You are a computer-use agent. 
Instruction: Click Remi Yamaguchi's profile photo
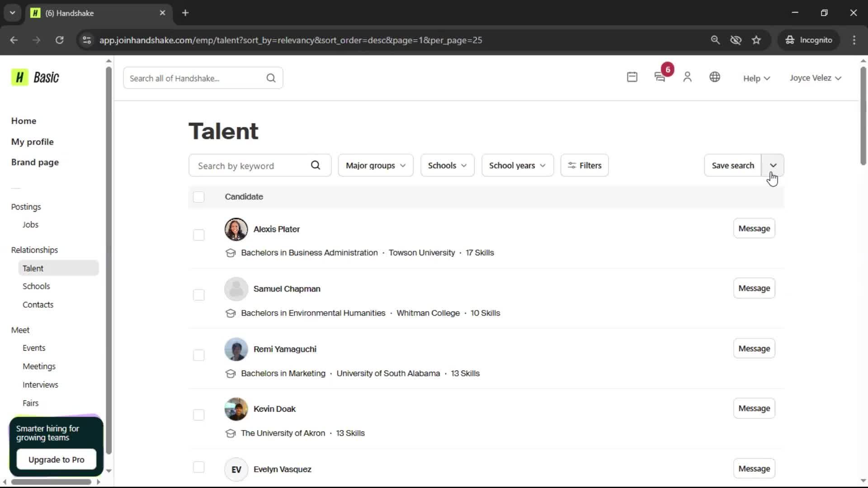[x=236, y=349]
